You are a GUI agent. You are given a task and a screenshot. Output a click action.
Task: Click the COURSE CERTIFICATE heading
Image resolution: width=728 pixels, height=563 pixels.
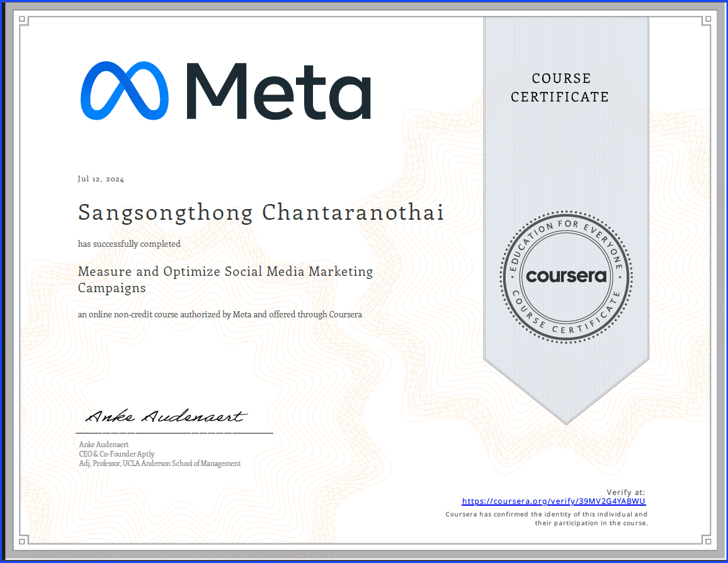pos(560,88)
